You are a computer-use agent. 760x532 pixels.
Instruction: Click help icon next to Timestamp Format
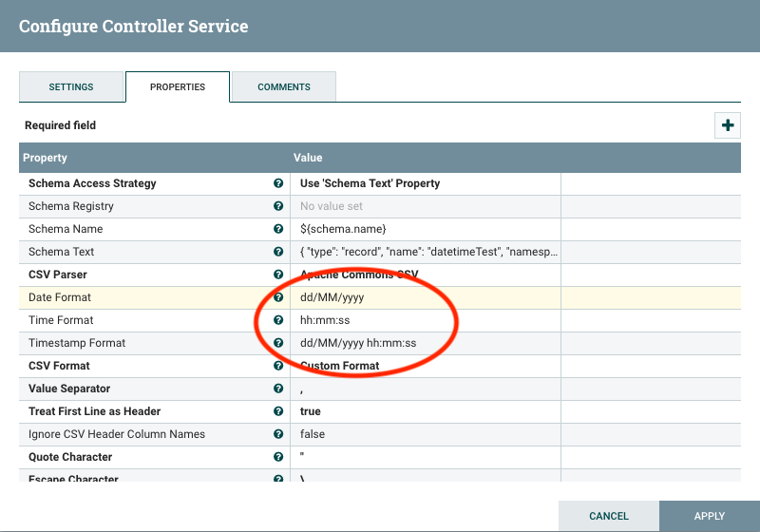point(278,343)
